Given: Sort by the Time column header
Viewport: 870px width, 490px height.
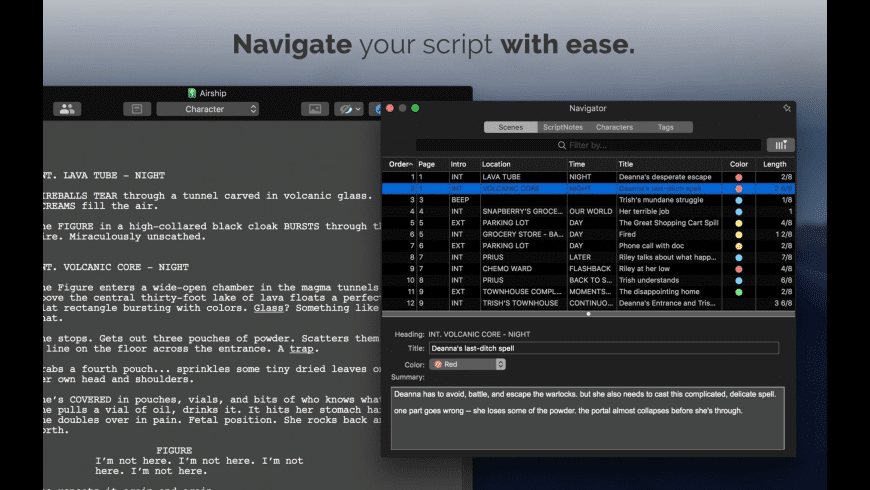Looking at the screenshot, I should point(591,164).
